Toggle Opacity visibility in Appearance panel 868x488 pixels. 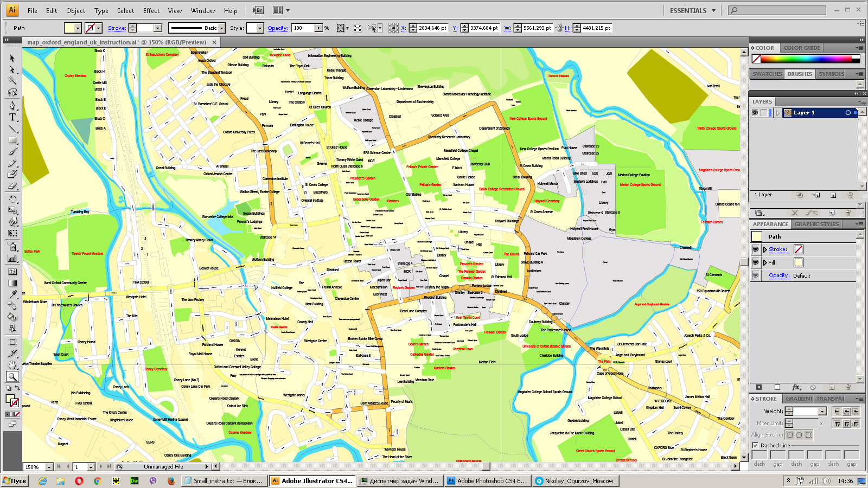(x=755, y=275)
